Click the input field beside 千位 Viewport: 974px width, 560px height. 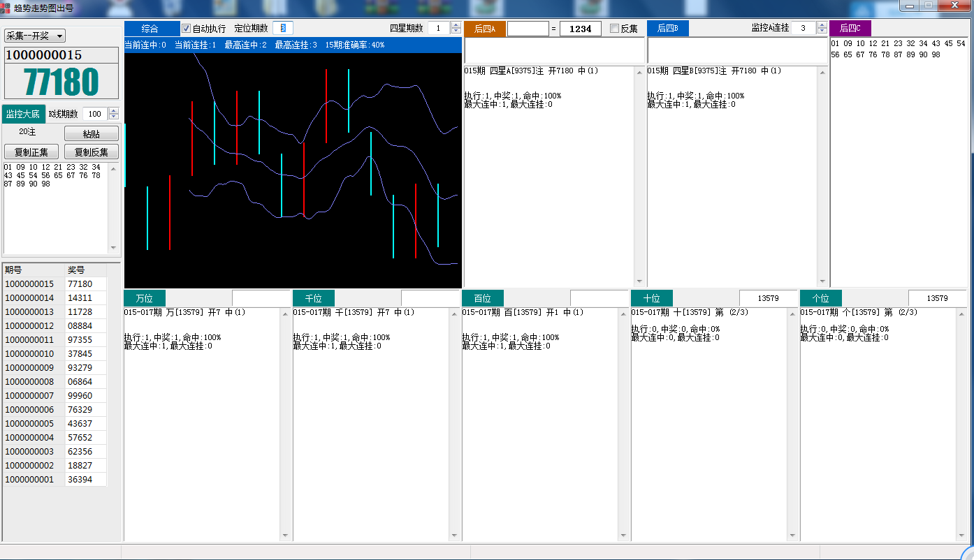(430, 298)
